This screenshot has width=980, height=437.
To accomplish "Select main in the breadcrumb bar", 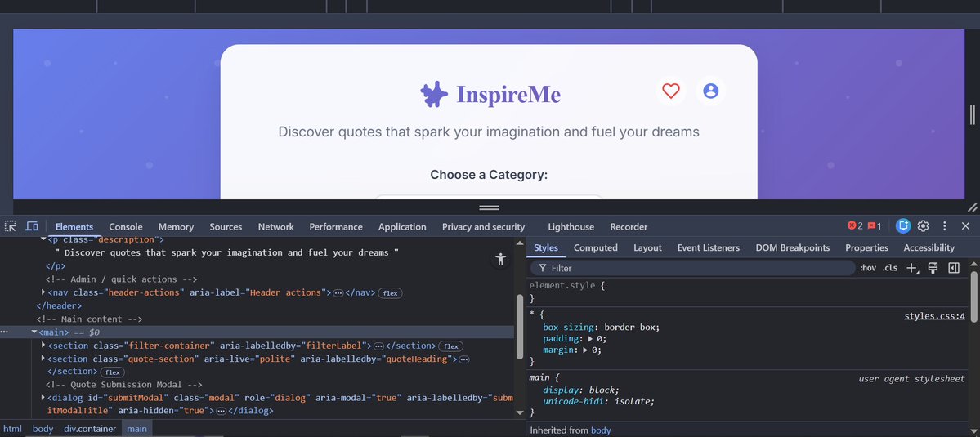I will [136, 429].
